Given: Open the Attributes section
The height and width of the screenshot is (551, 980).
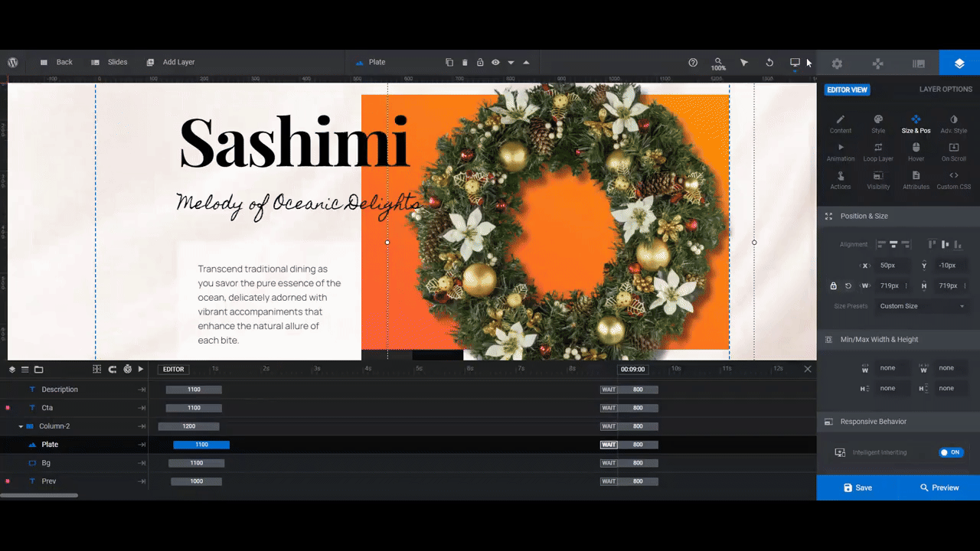Looking at the screenshot, I should point(916,181).
